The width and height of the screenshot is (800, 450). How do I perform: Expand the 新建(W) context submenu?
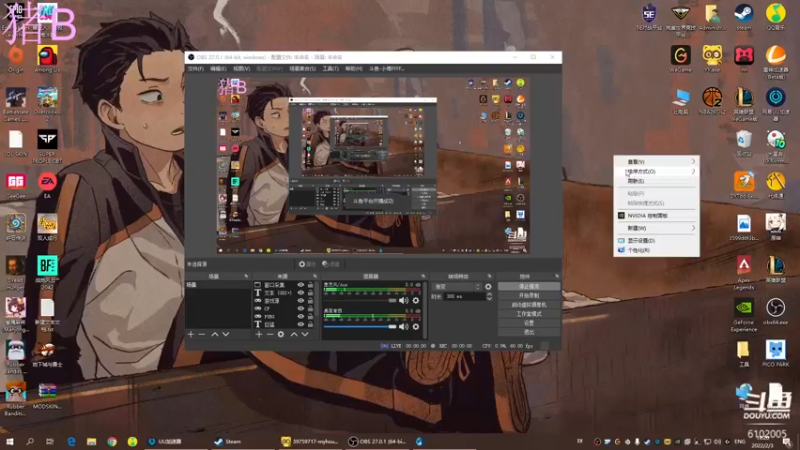[x=657, y=228]
